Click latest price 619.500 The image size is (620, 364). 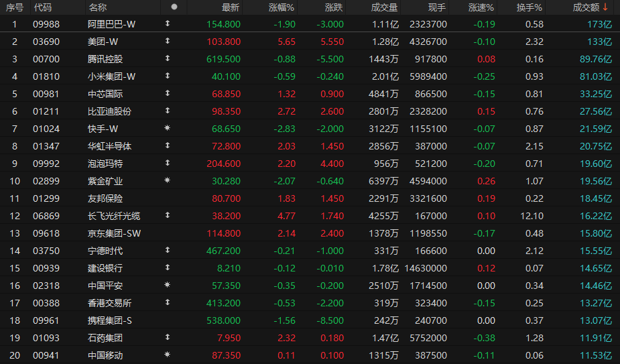pyautogui.click(x=223, y=59)
